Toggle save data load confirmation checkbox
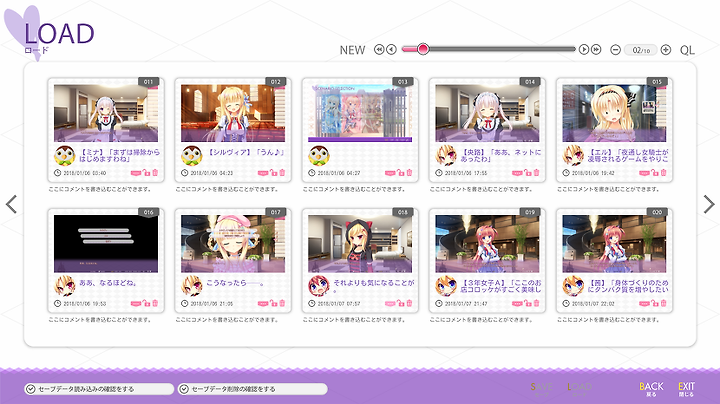Image resolution: width=720 pixels, height=404 pixels. tap(31, 389)
